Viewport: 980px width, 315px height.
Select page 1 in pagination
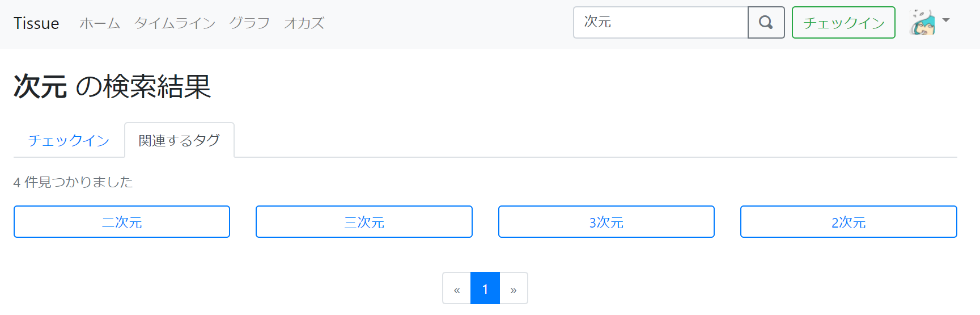(485, 289)
